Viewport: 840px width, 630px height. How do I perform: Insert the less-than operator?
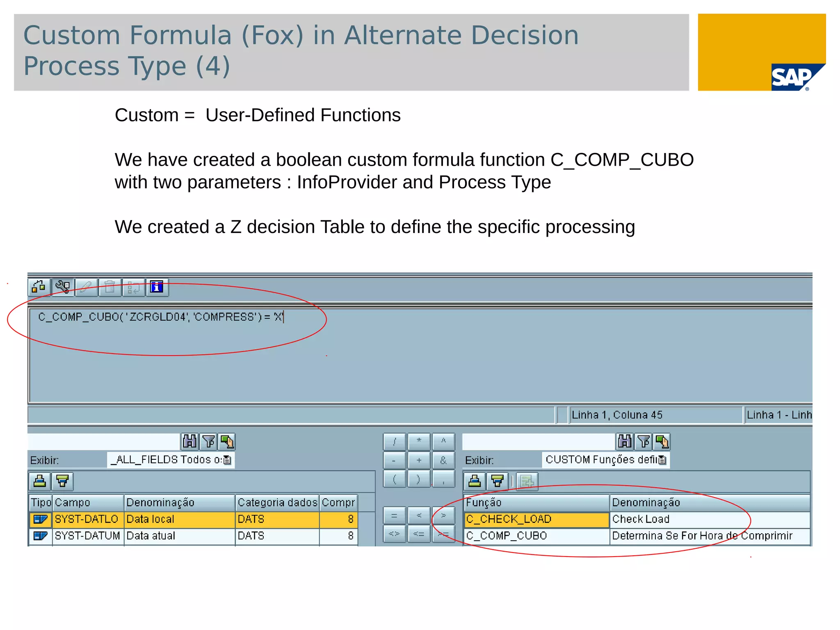(419, 516)
